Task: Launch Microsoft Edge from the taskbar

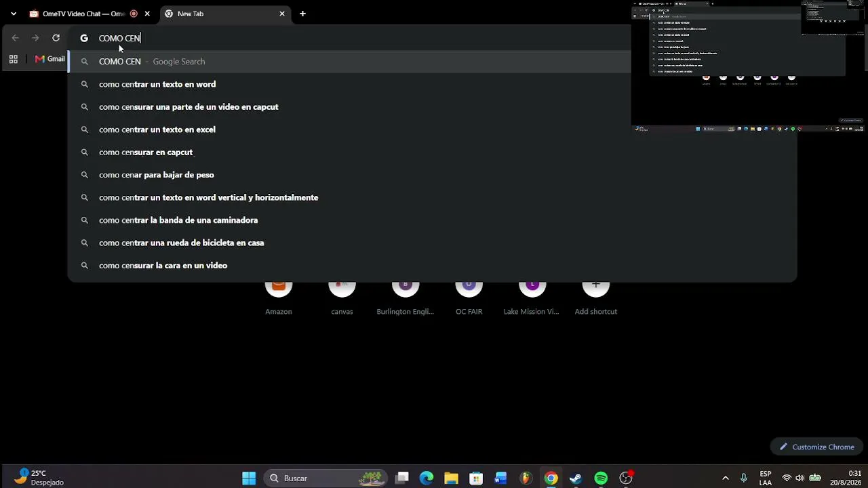Action: 427,479
